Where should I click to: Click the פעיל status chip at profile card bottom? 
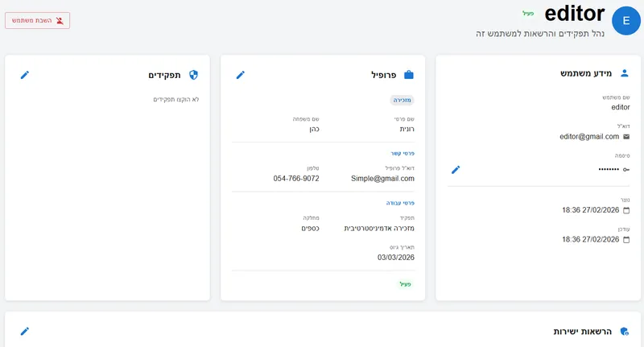click(407, 284)
